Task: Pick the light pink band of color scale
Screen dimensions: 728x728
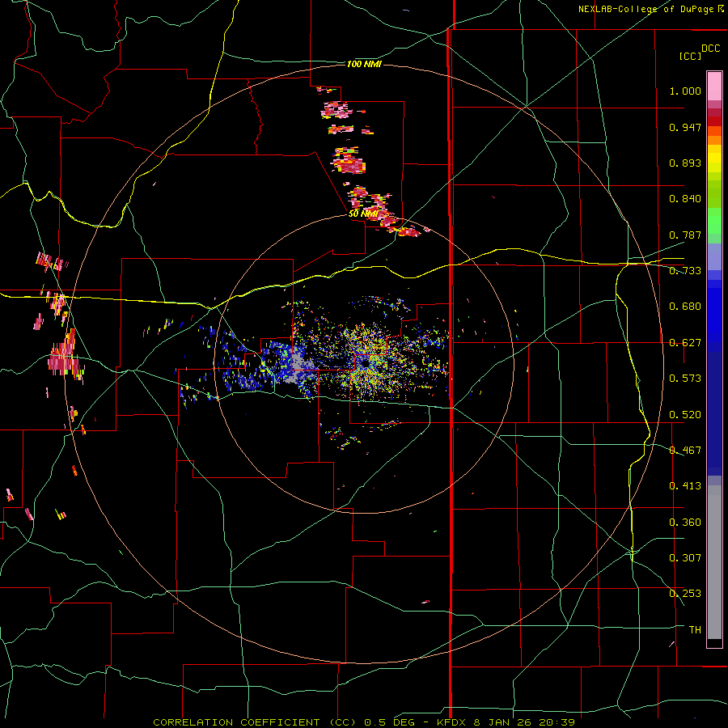Action: (x=714, y=86)
